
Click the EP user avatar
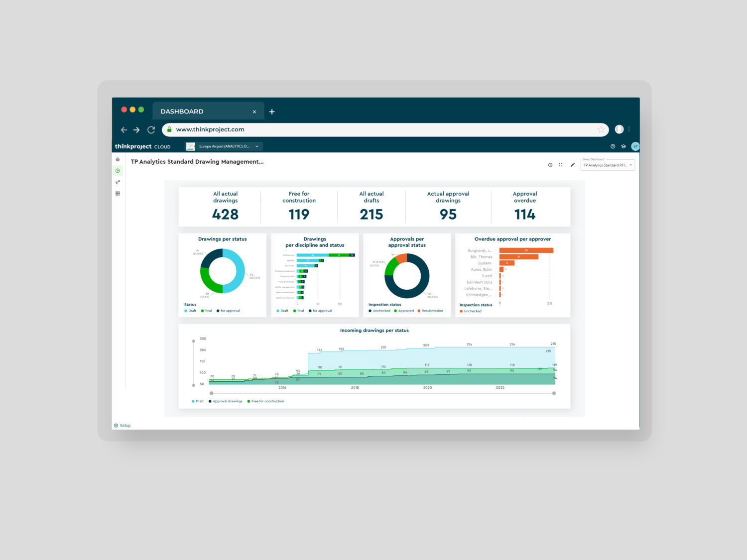pos(635,146)
